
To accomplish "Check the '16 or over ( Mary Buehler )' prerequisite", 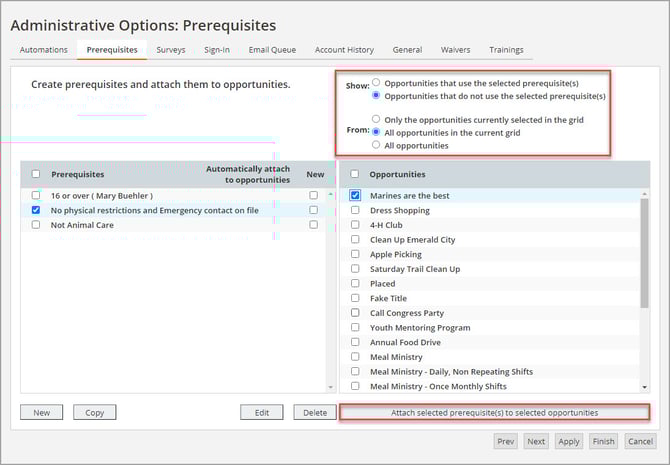I will (x=36, y=196).
